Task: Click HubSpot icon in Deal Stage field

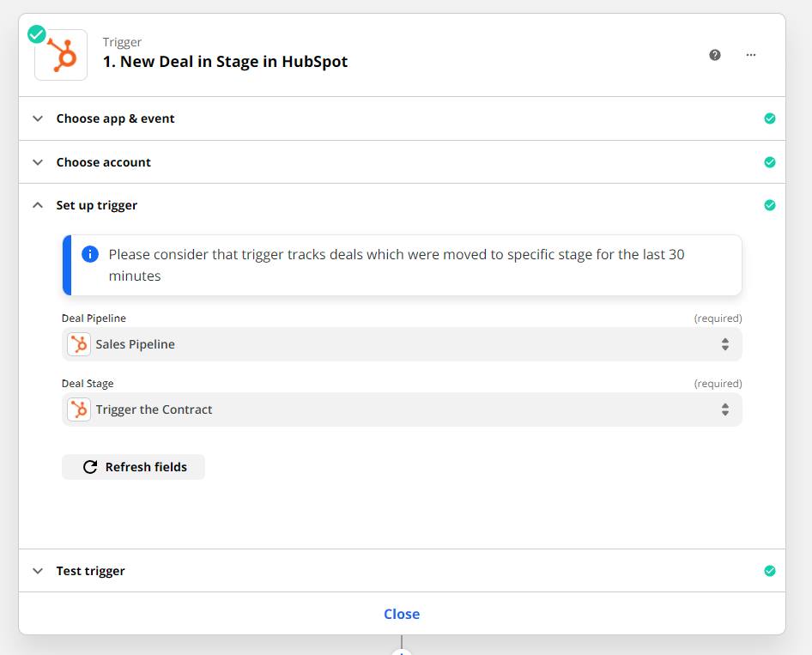Action: click(79, 409)
